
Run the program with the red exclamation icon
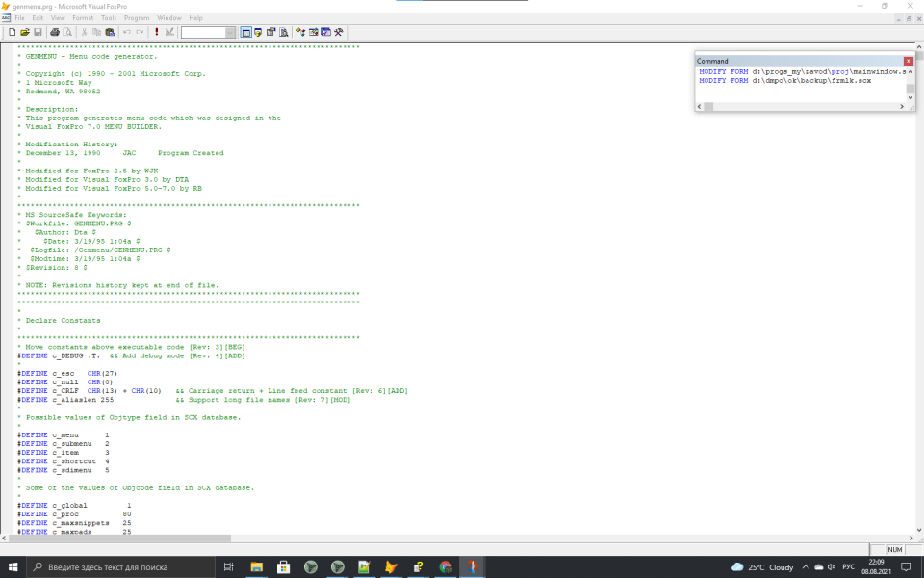[x=157, y=32]
